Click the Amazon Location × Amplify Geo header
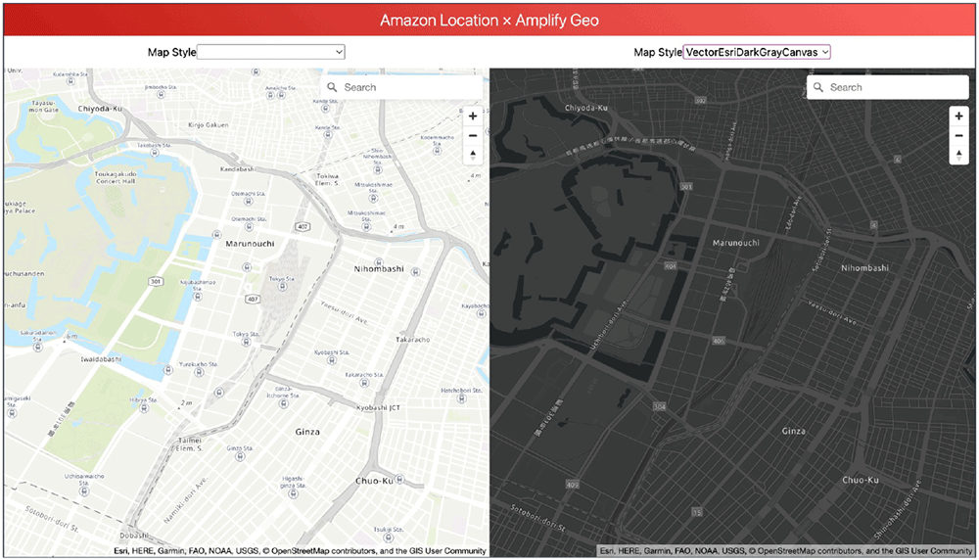Screen dimensions: 979x560 (489, 20)
